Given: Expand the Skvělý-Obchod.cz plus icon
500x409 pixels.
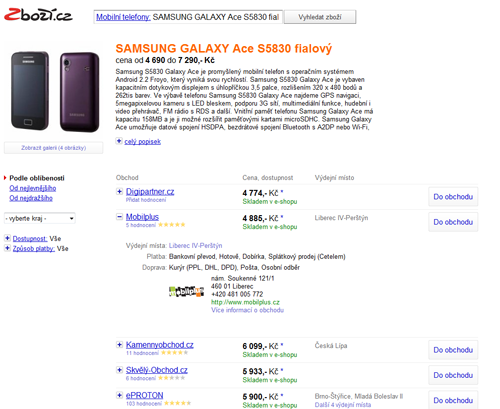Looking at the screenshot, I should coord(119,370).
